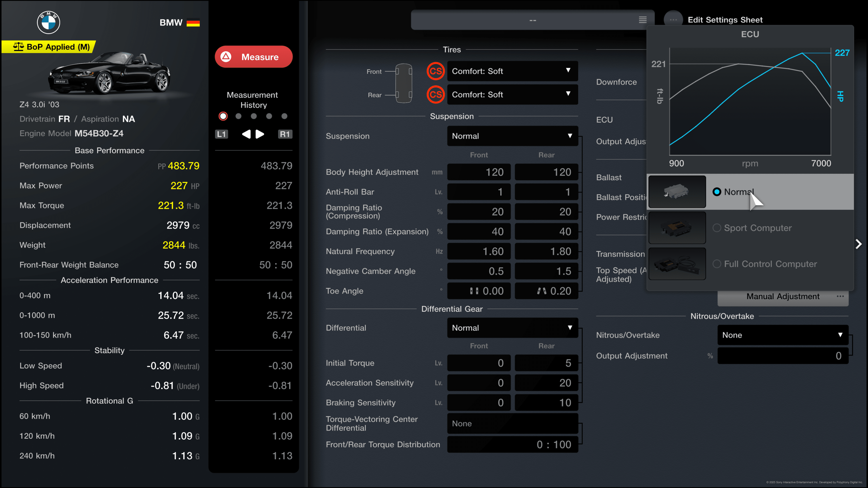Click the Nitrous Output Adjustment percentage field

click(782, 356)
